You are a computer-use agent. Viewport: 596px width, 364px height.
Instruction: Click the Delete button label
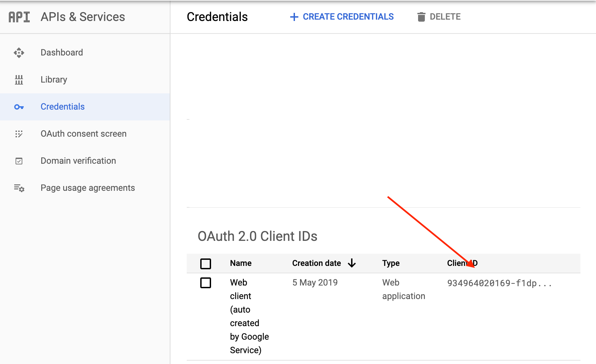tap(445, 17)
